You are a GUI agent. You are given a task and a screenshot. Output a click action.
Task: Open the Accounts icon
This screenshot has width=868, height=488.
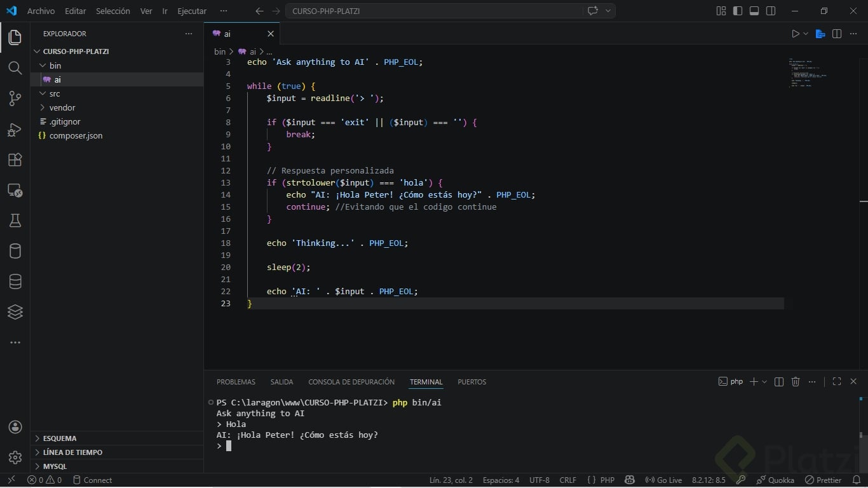tap(15, 427)
